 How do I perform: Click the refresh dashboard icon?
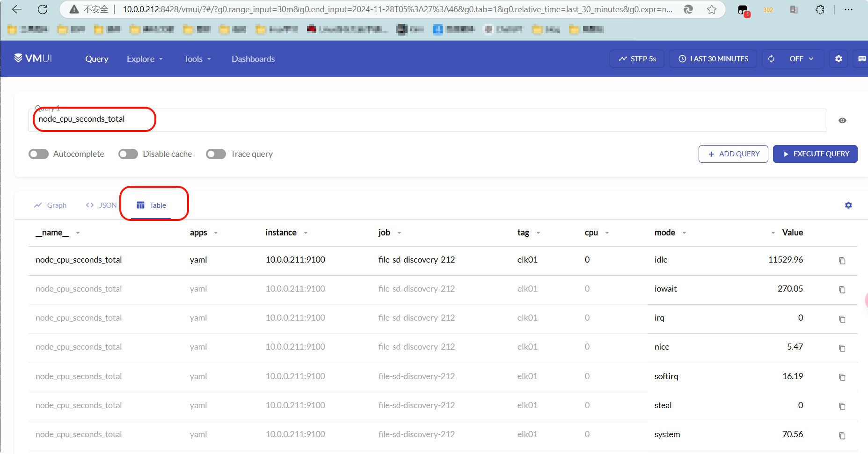pyautogui.click(x=772, y=59)
